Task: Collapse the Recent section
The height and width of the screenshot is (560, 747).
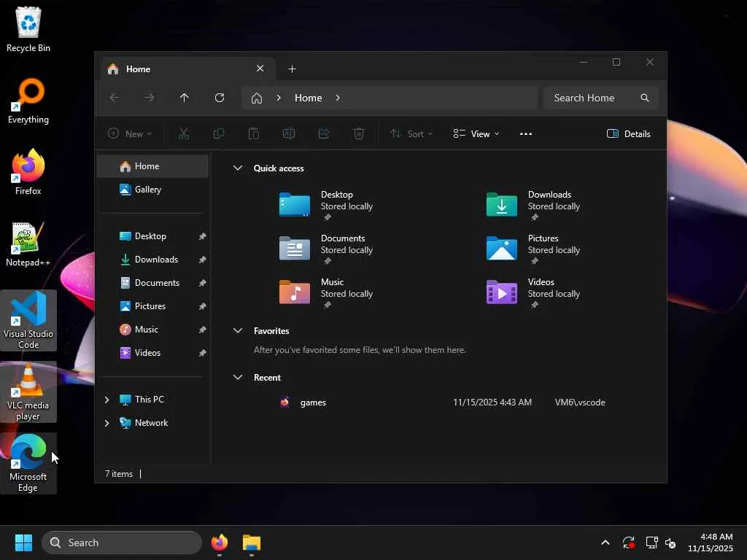Action: point(238,377)
